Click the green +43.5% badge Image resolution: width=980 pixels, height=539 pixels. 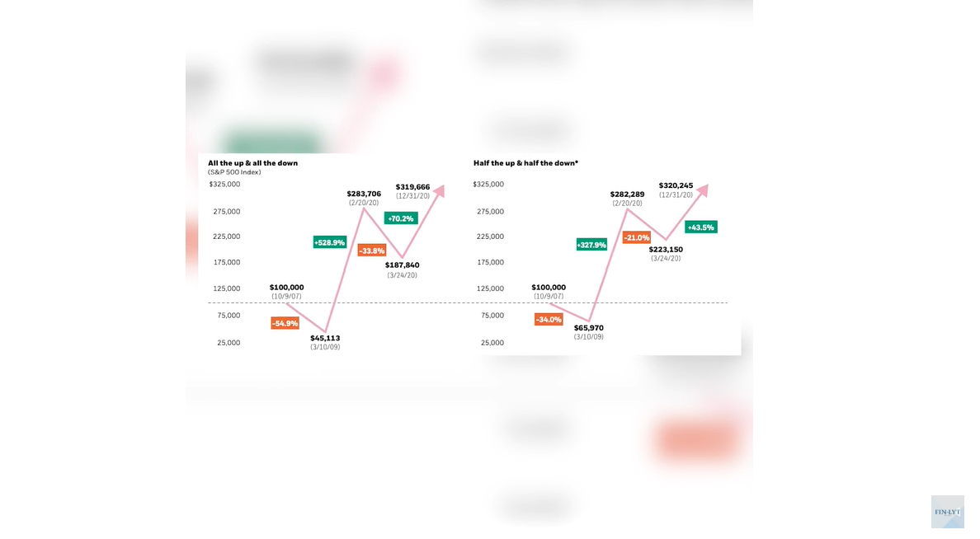click(700, 227)
